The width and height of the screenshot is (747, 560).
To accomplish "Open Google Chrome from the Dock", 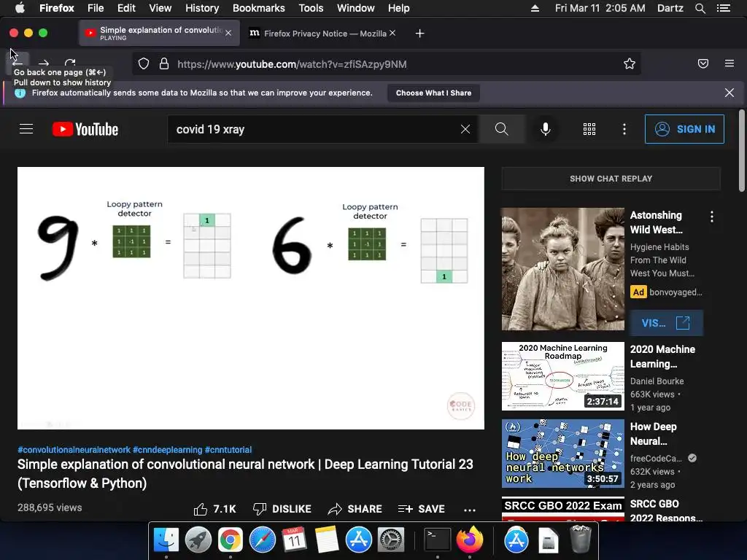I will (230, 540).
